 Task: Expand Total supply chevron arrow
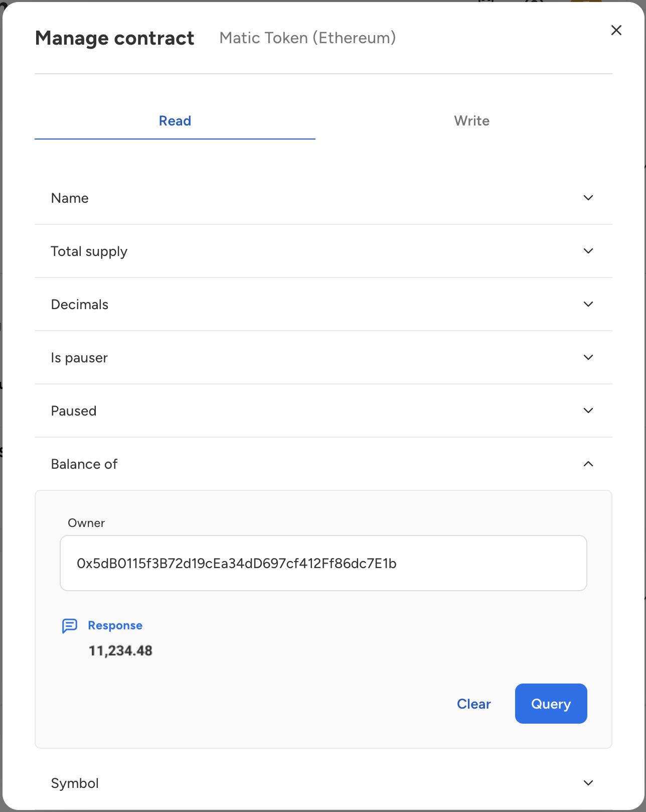click(588, 251)
